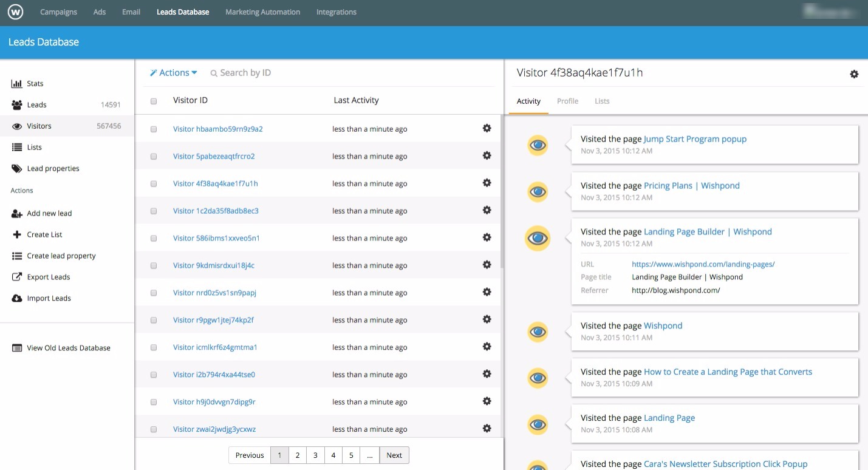Click the Create lead property icon

pyautogui.click(x=17, y=256)
